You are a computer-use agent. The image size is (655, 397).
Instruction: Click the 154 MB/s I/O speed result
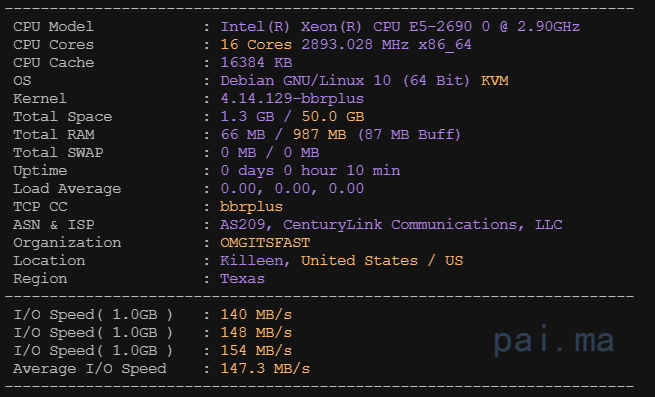pos(256,351)
